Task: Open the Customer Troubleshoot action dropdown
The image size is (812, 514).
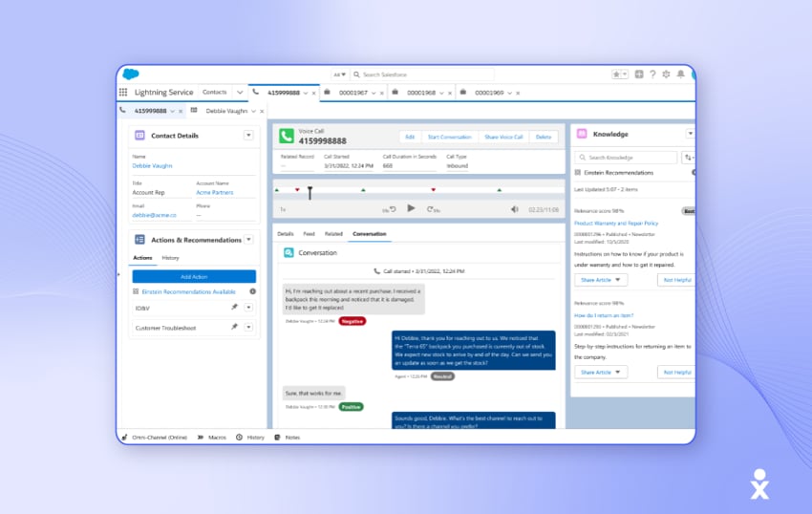Action: tap(248, 327)
